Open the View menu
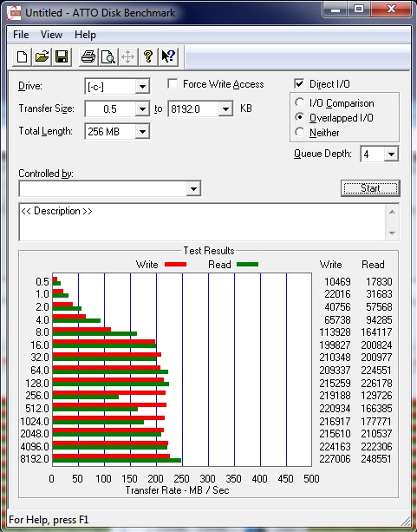This screenshot has height=532, width=417. (51, 35)
